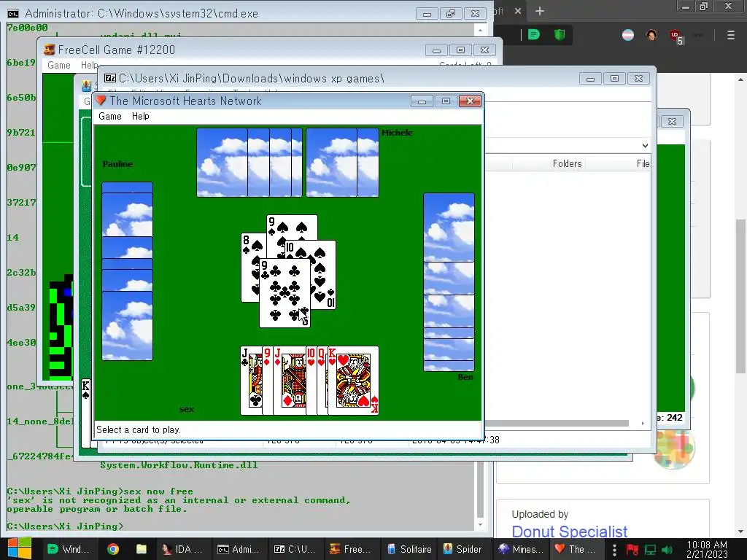Click the green document extension icon in browser
The width and height of the screenshot is (747, 560).
coord(534,34)
